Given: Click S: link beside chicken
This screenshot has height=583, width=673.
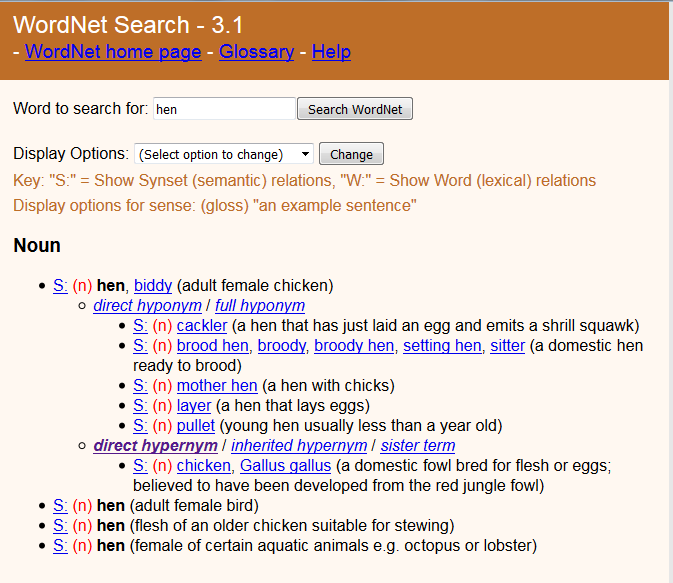Looking at the screenshot, I should point(140,465).
